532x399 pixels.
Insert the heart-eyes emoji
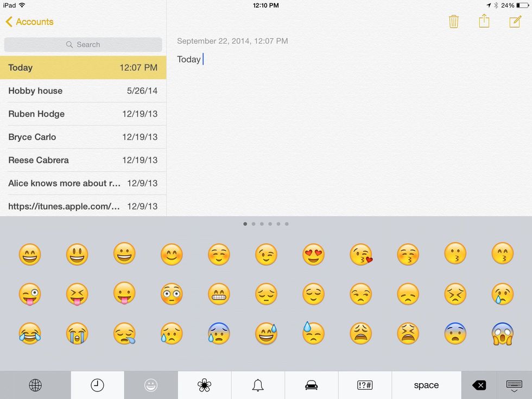313,254
